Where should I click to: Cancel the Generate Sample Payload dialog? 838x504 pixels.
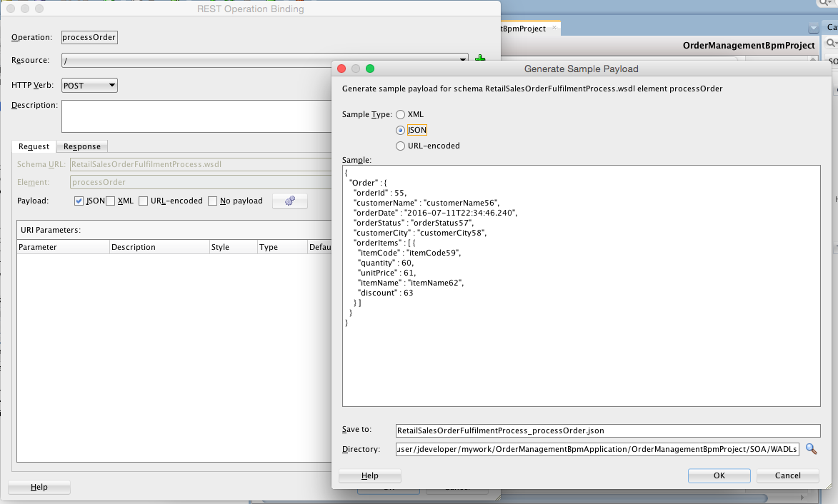[787, 475]
